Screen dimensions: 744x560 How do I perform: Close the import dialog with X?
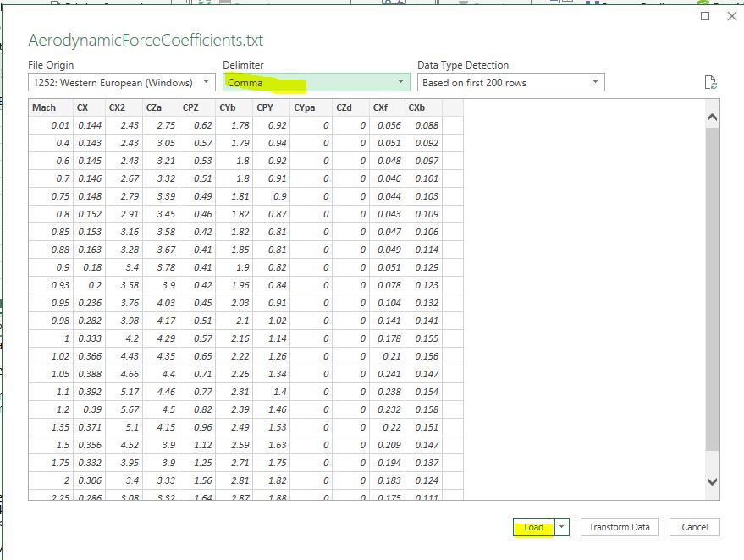click(x=732, y=16)
